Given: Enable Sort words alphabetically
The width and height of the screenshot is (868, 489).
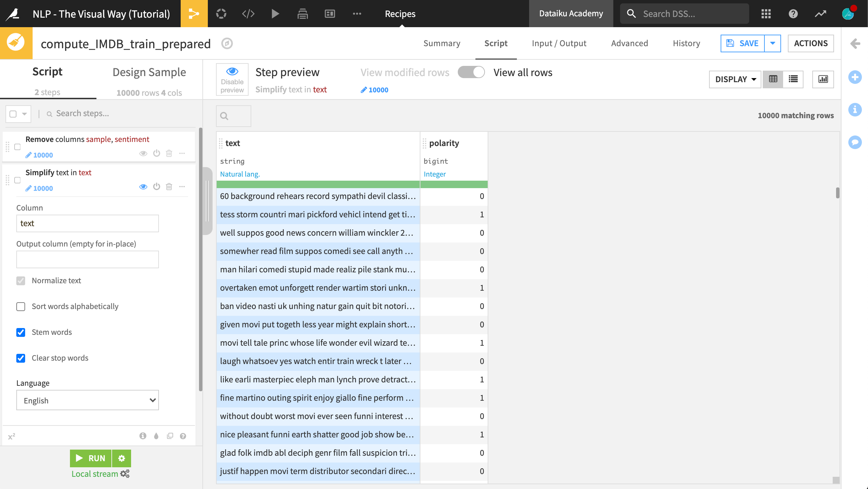Looking at the screenshot, I should point(21,307).
